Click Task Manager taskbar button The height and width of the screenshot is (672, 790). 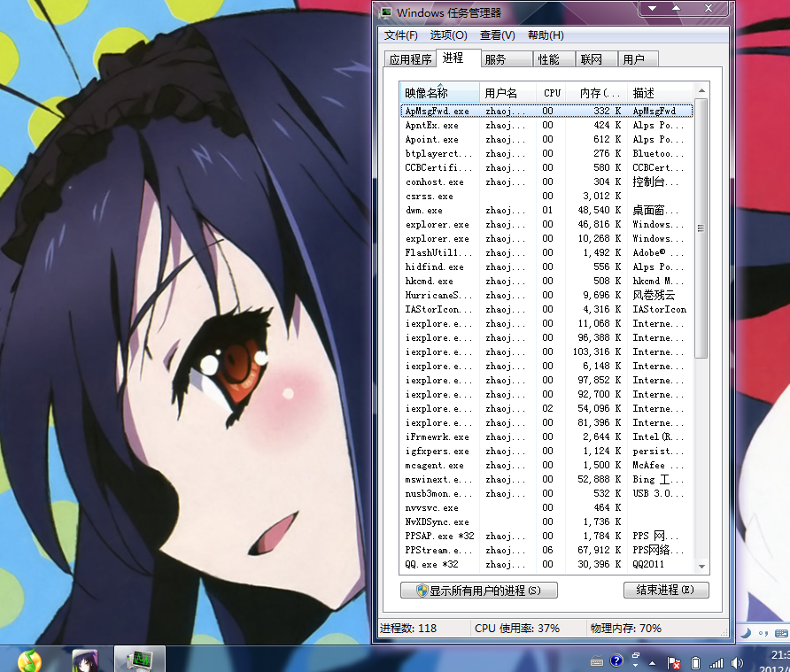point(140,660)
